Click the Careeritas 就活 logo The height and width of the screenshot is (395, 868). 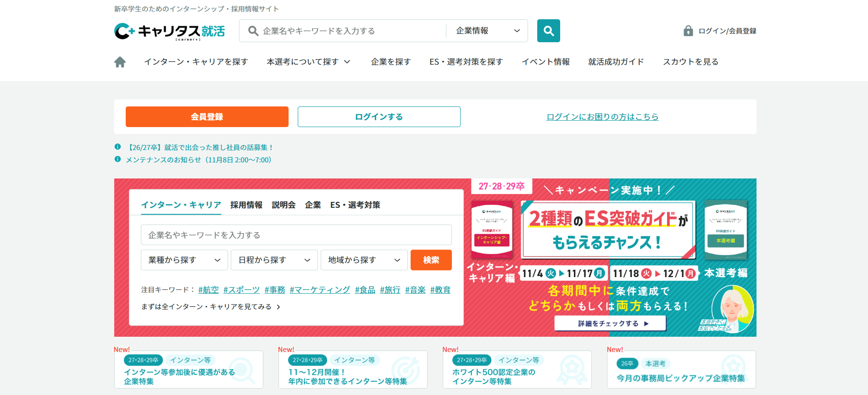(x=169, y=31)
